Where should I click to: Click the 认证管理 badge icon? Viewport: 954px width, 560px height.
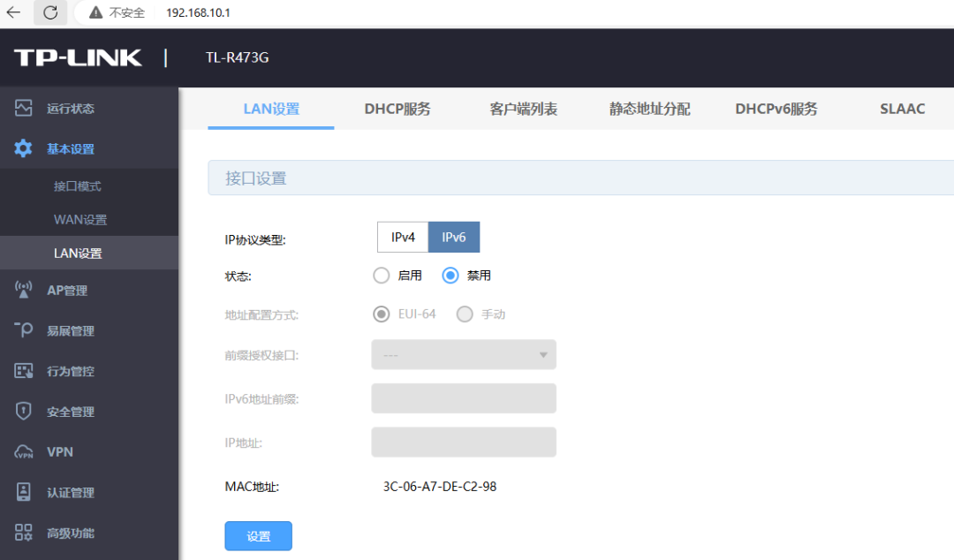point(24,493)
